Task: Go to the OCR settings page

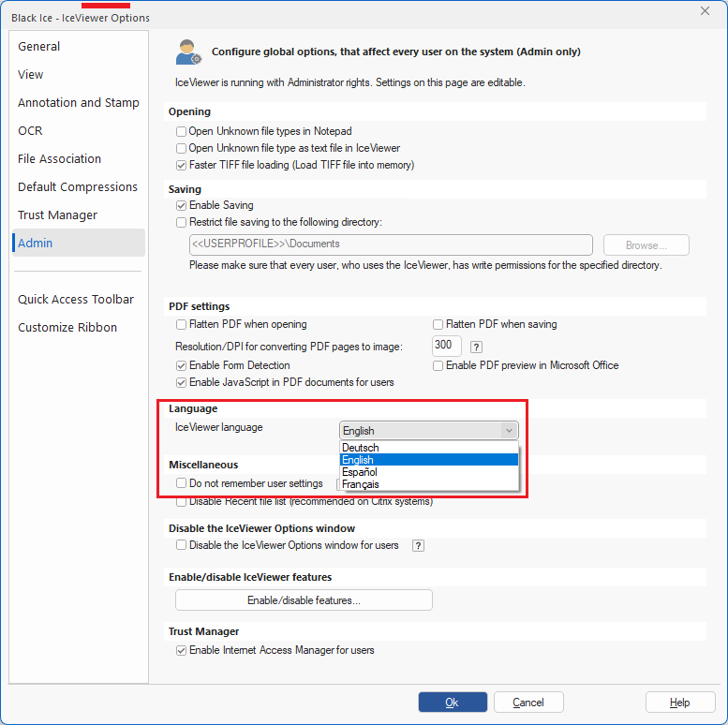Action: [x=79, y=131]
